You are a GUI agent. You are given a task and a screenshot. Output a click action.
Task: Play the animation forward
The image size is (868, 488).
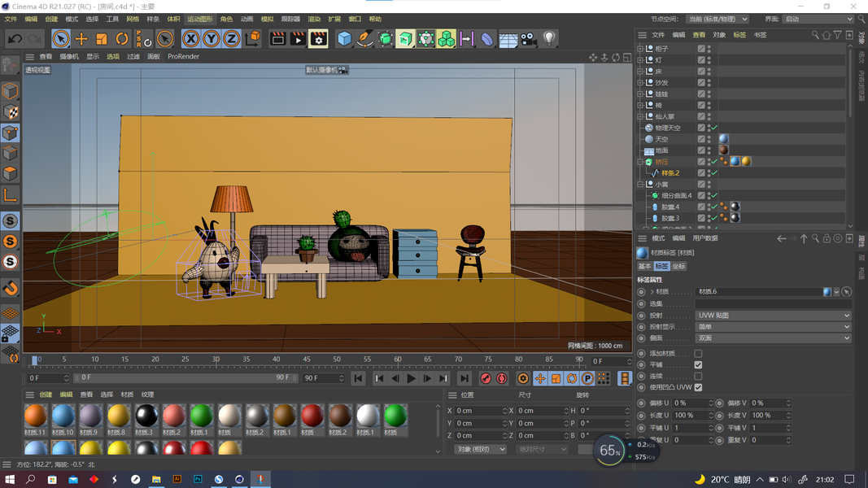(411, 378)
